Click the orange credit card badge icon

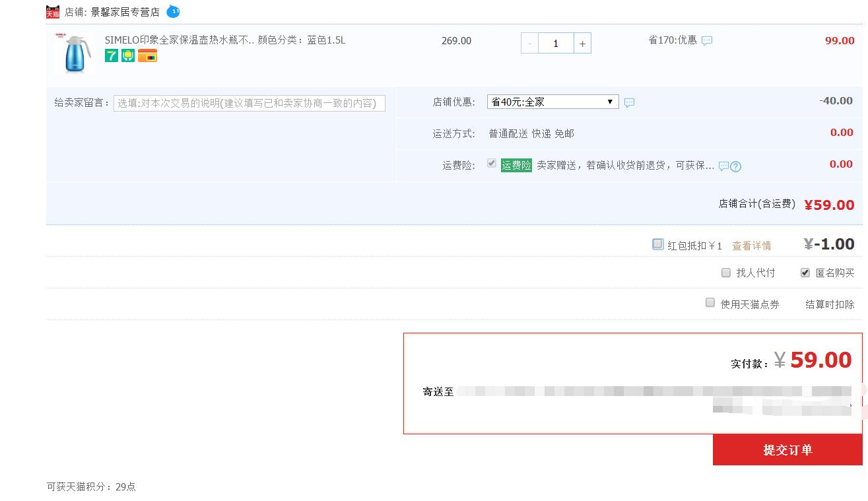pyautogui.click(x=147, y=56)
